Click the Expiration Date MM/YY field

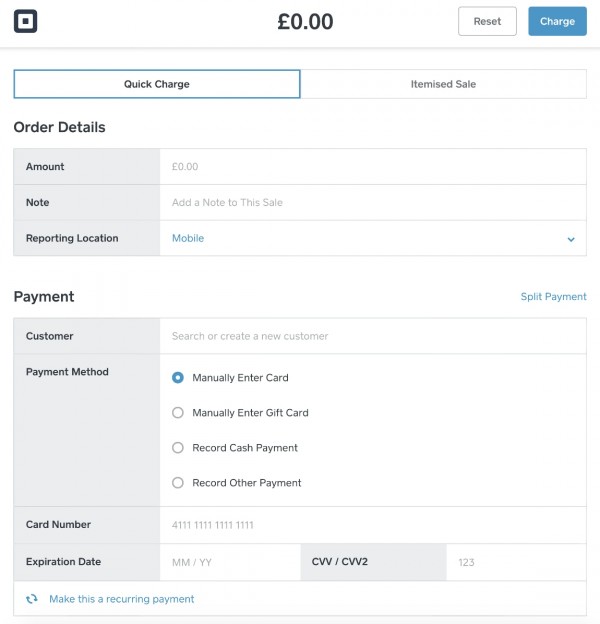(x=229, y=563)
